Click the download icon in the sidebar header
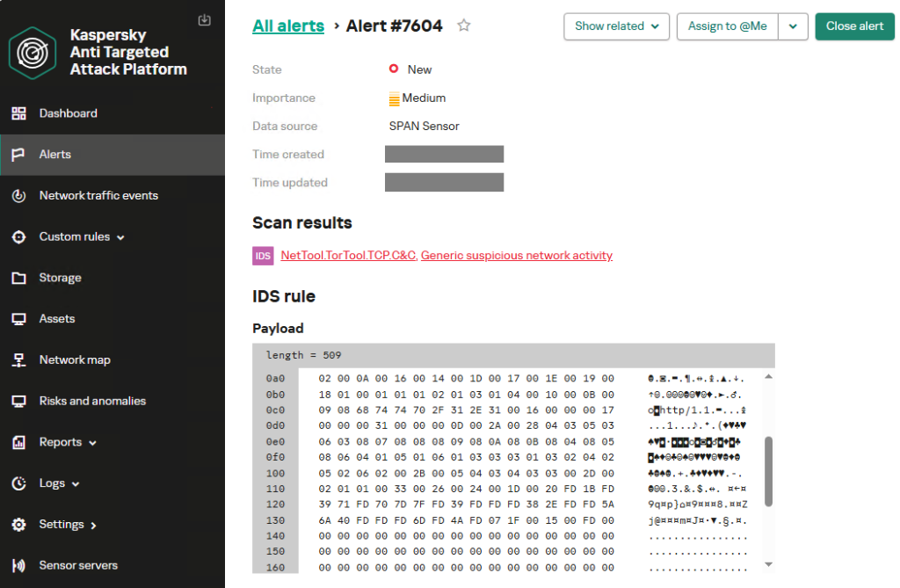Image resolution: width=900 pixels, height=588 pixels. [204, 20]
